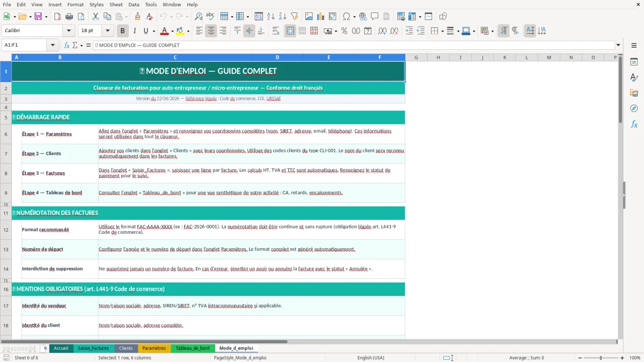Open the Styles menu
The image size is (644, 362).
tap(97, 4)
